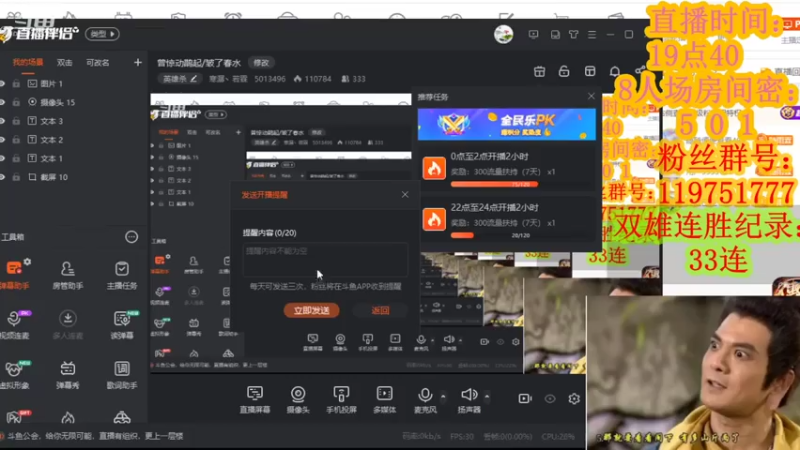
Task: Close the 推荐任务 panel
Action: tap(591, 96)
